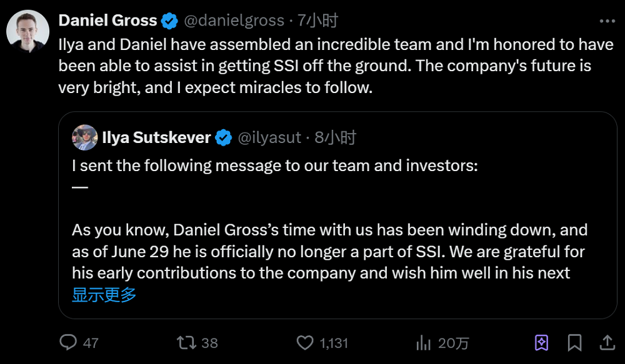Open view analytics bar chart icon

tap(424, 342)
